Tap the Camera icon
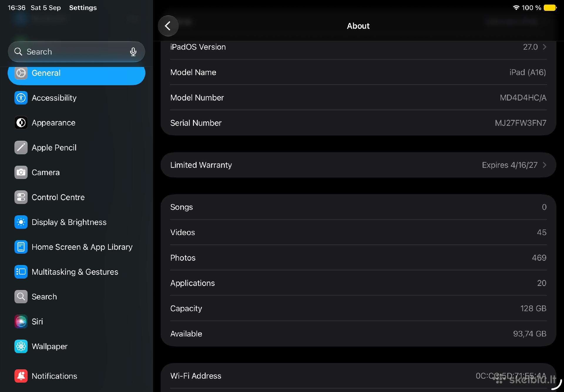564x392 pixels. tap(21, 172)
